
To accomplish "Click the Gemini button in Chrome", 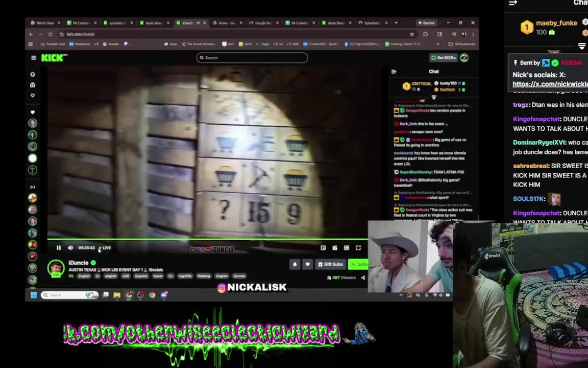I will click(x=426, y=23).
